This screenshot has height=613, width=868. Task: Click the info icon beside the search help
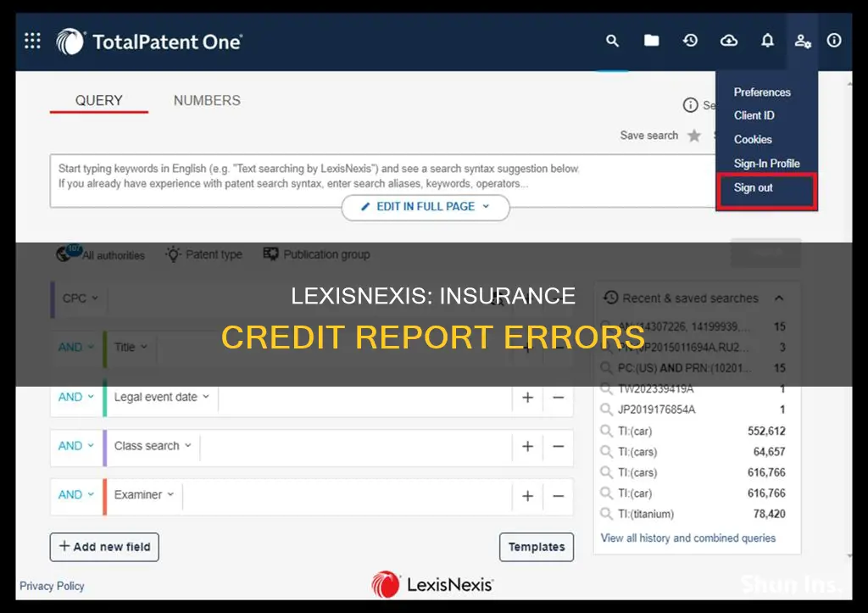690,104
